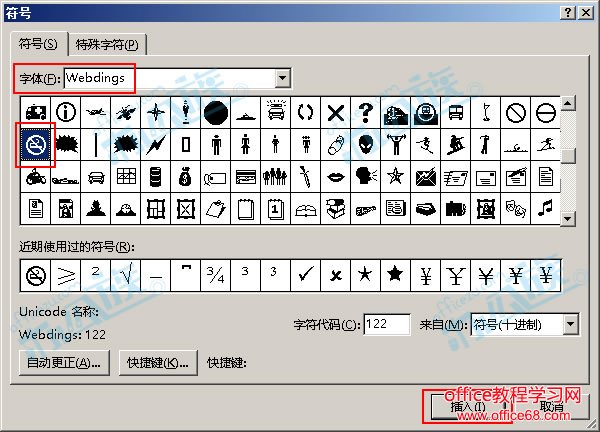This screenshot has height=432, width=600.
Task: Choose recently used greater-or-equal symbol
Action: [x=66, y=276]
